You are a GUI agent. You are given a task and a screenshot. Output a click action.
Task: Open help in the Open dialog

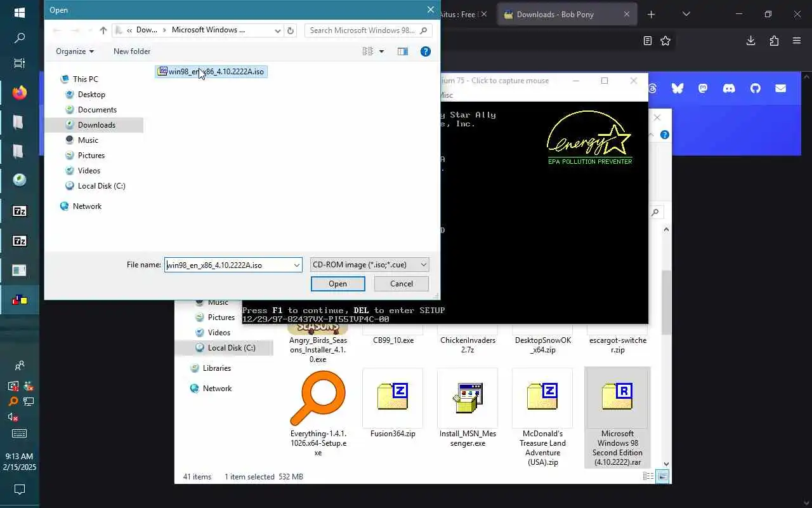click(x=426, y=51)
